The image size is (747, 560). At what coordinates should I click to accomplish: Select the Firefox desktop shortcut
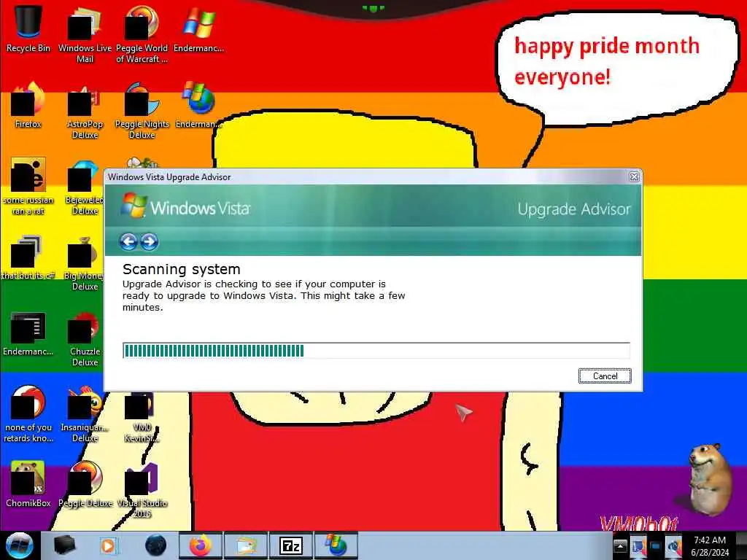[28, 105]
